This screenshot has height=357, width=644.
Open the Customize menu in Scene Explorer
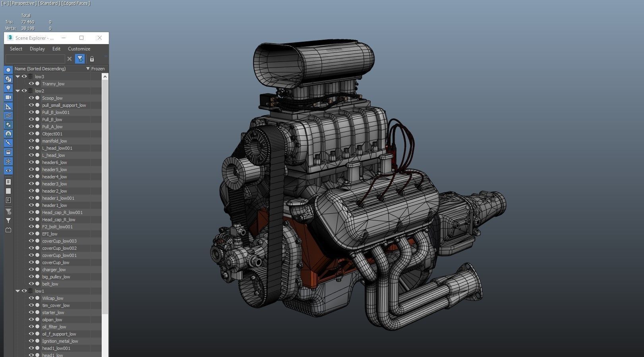pyautogui.click(x=79, y=49)
